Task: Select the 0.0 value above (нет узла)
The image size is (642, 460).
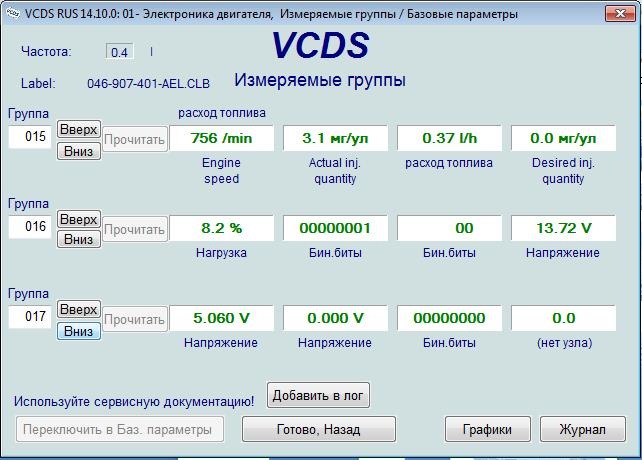Action: tap(563, 318)
